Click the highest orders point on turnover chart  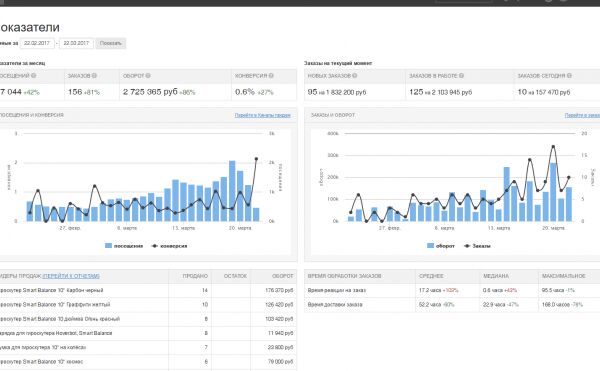553,146
